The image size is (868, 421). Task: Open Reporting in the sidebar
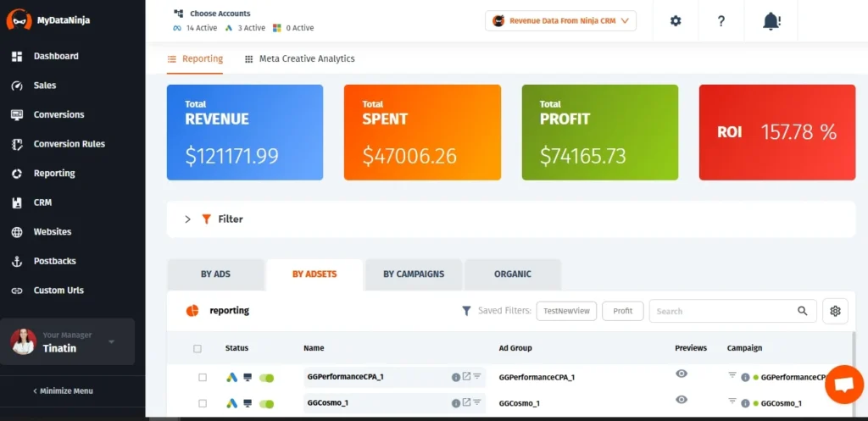[54, 173]
